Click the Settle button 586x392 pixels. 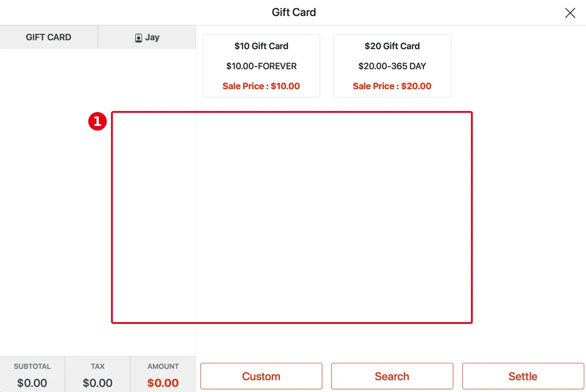click(523, 376)
